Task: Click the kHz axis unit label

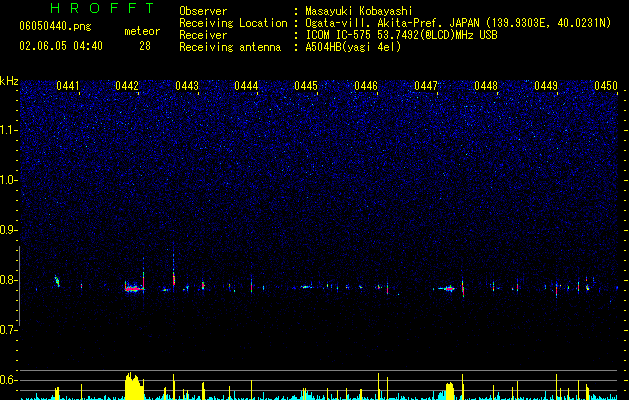Action: pyautogui.click(x=9, y=81)
